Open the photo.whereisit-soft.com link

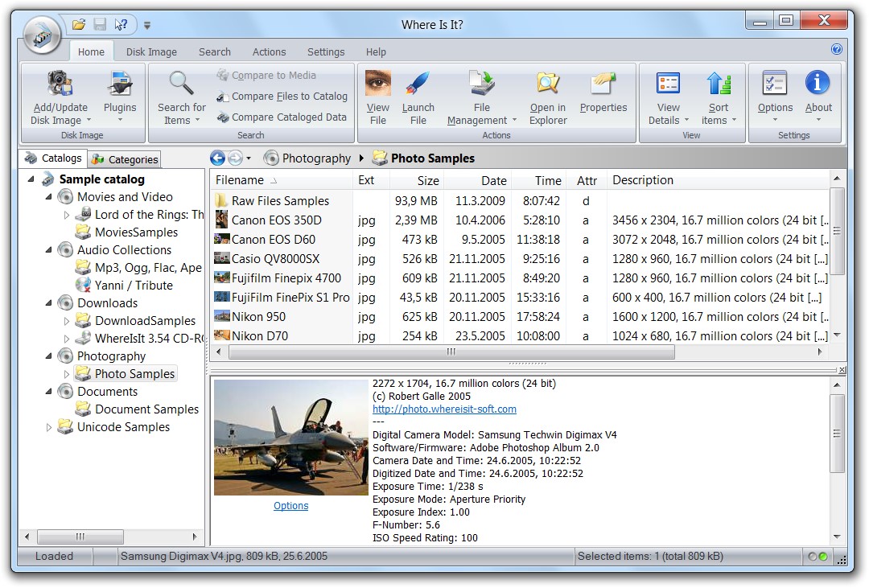click(x=444, y=409)
